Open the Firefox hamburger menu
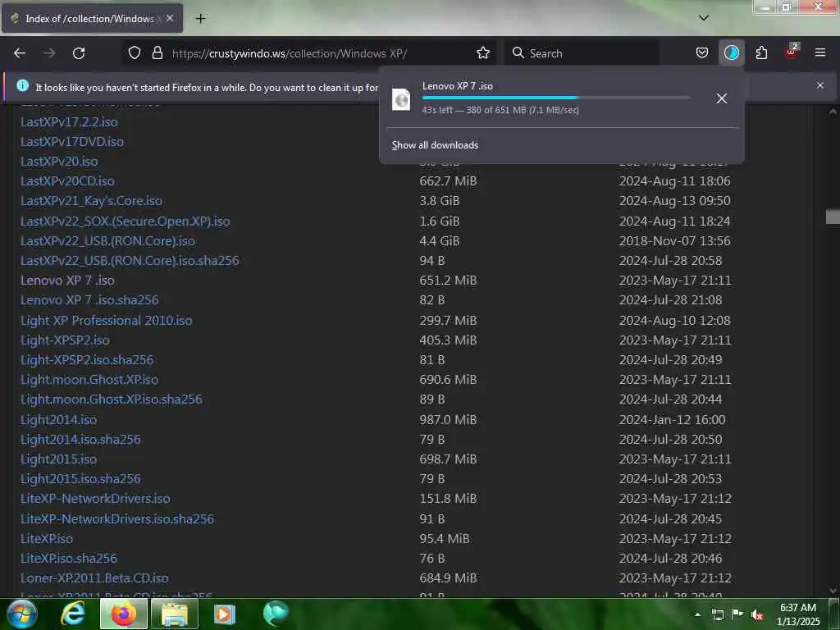 point(820,52)
